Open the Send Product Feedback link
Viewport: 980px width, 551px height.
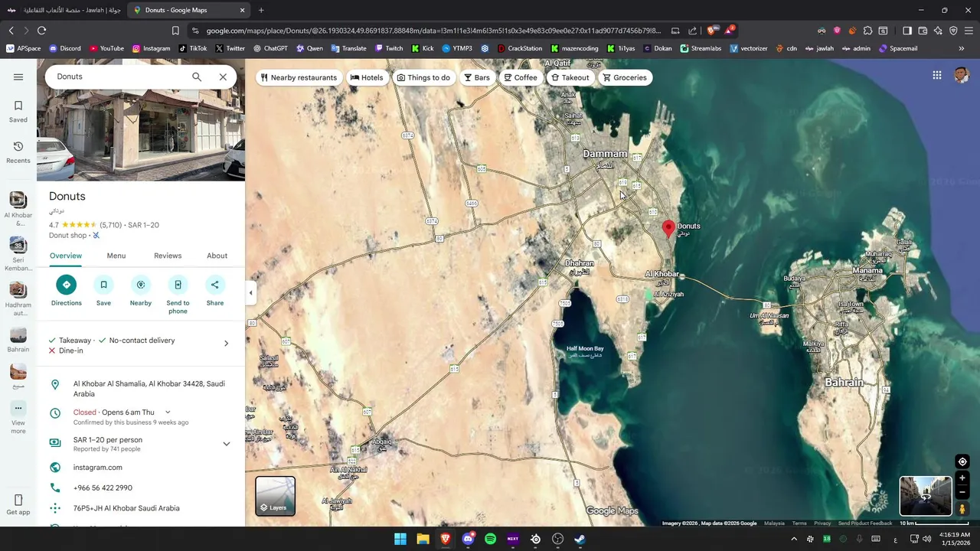click(x=864, y=523)
